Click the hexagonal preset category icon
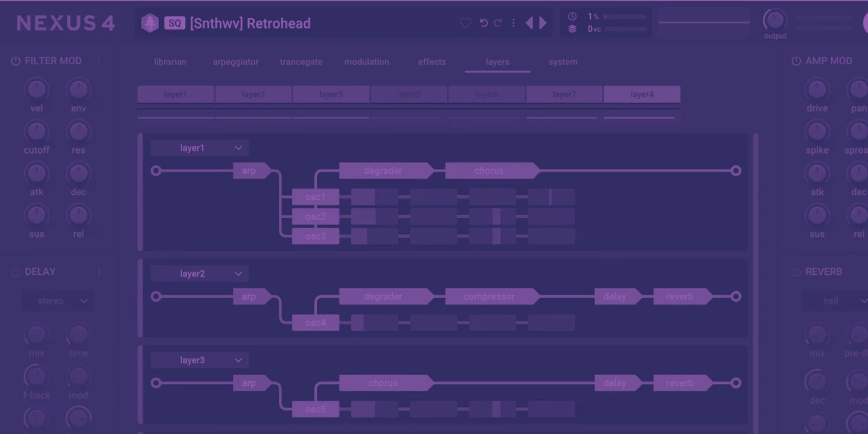Screen dimensions: 868x434 pyautogui.click(x=150, y=23)
